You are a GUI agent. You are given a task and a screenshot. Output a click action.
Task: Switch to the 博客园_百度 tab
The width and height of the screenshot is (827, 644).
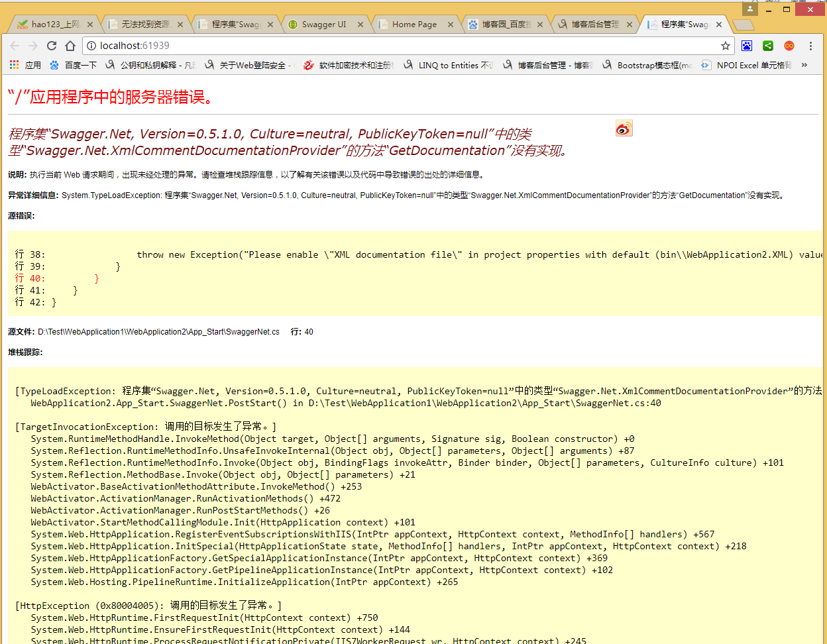(505, 25)
